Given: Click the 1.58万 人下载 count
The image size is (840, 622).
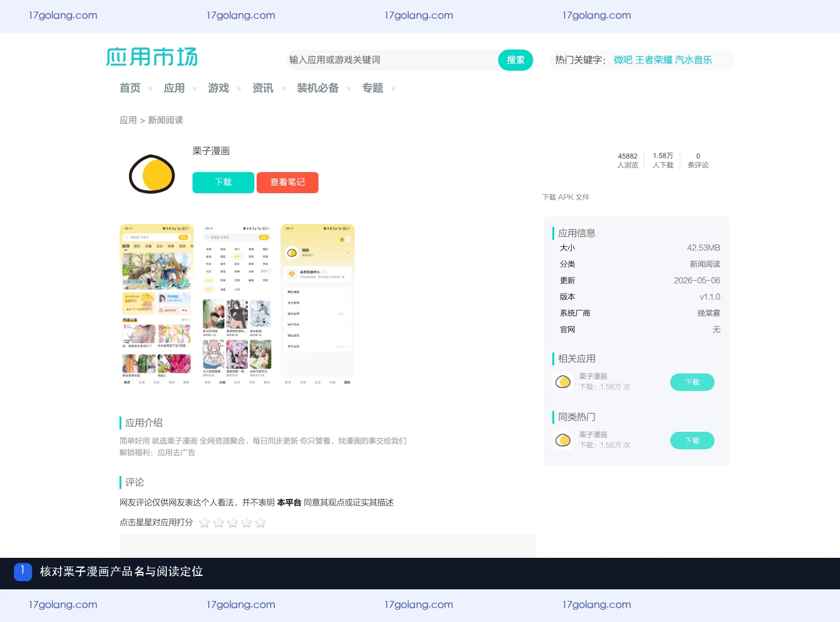Looking at the screenshot, I should tap(663, 160).
